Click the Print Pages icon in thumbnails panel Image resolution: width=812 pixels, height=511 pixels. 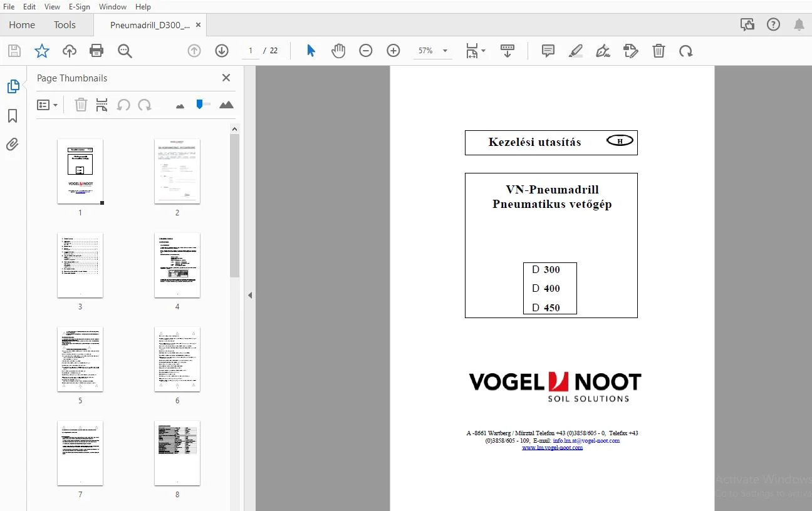pyautogui.click(x=102, y=105)
